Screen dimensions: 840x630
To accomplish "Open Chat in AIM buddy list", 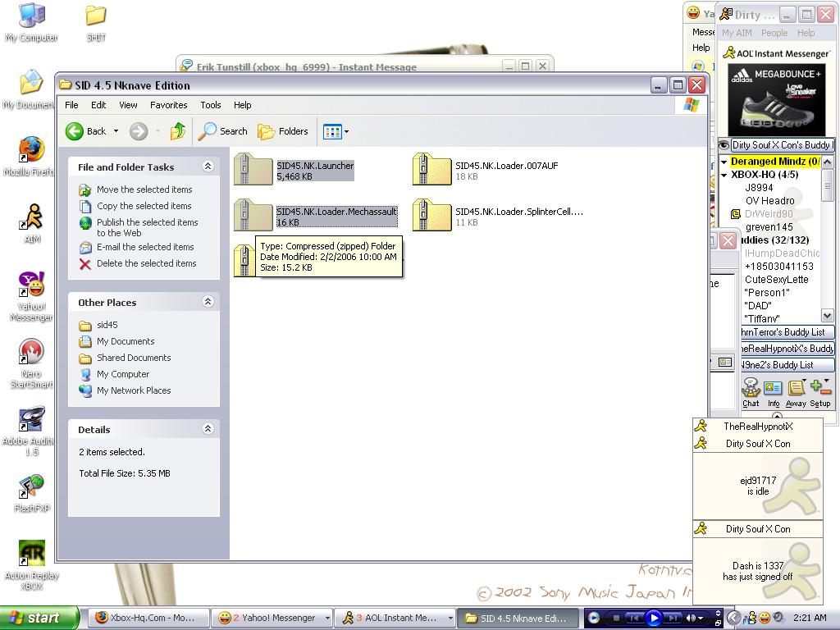I will [x=751, y=393].
